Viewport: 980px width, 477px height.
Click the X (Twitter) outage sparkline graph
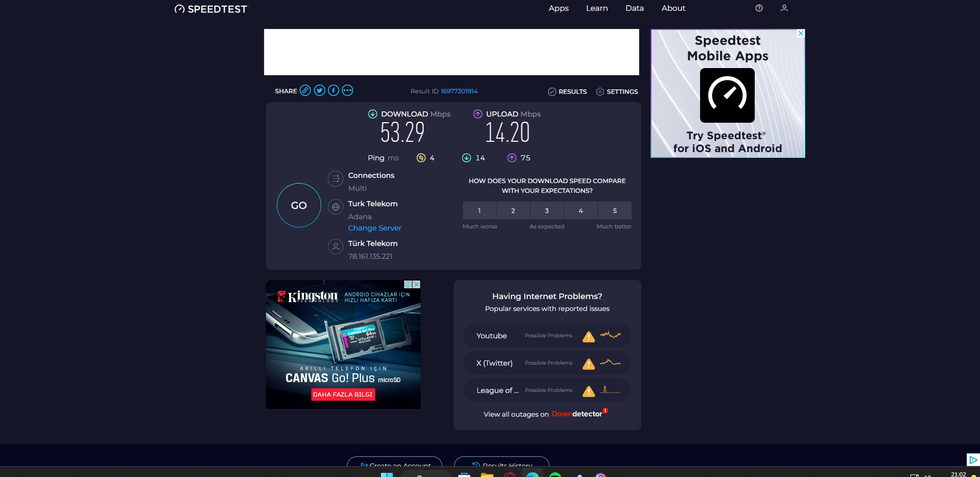610,363
